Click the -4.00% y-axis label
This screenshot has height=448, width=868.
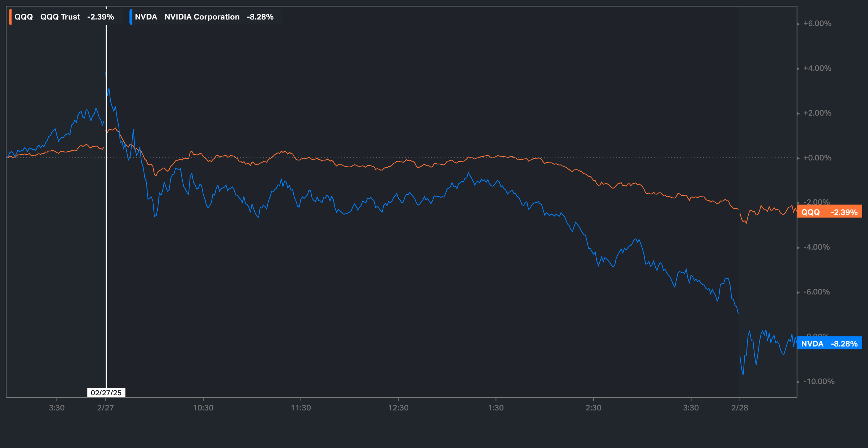point(817,247)
